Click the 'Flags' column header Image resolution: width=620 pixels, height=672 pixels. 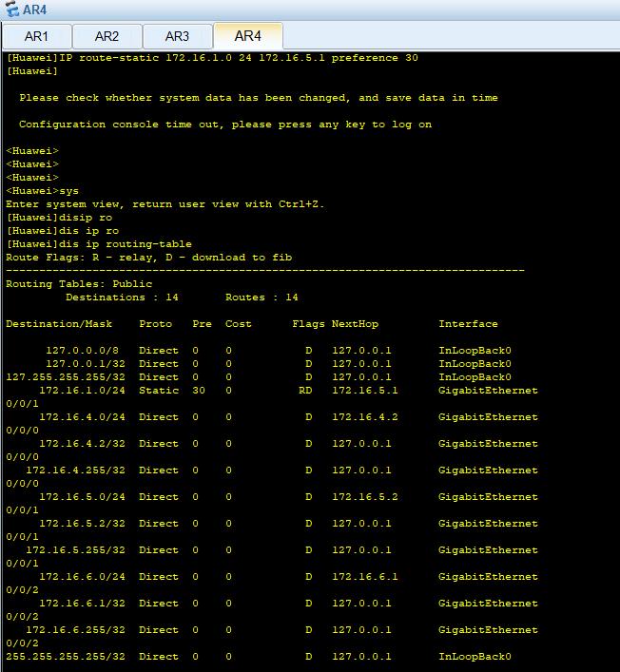[308, 323]
